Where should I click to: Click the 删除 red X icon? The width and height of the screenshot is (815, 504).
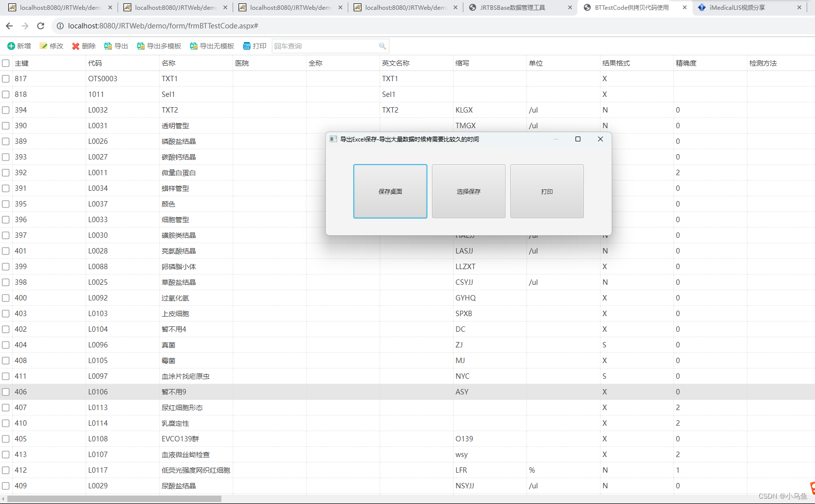76,46
